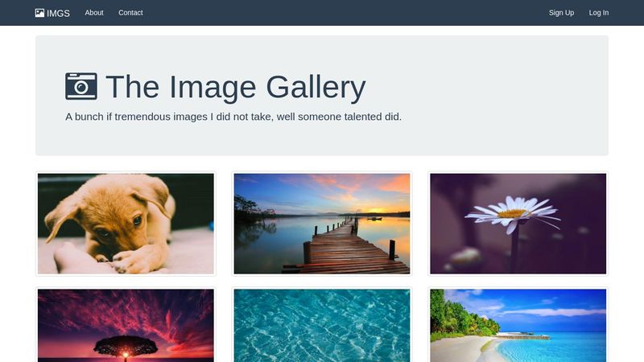Open the IMGS brand link
Screen dimensions: 644x362
pos(52,13)
